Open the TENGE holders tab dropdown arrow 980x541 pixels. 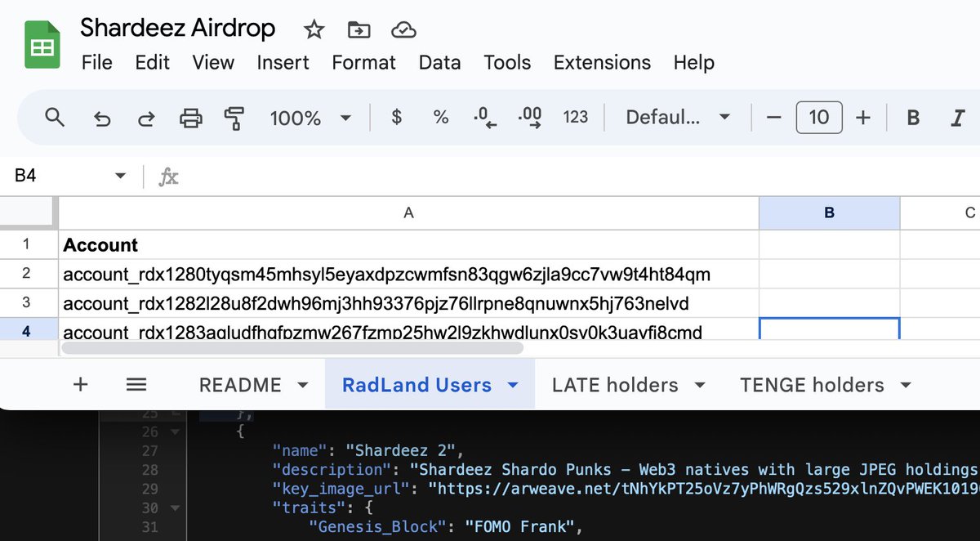coord(905,385)
